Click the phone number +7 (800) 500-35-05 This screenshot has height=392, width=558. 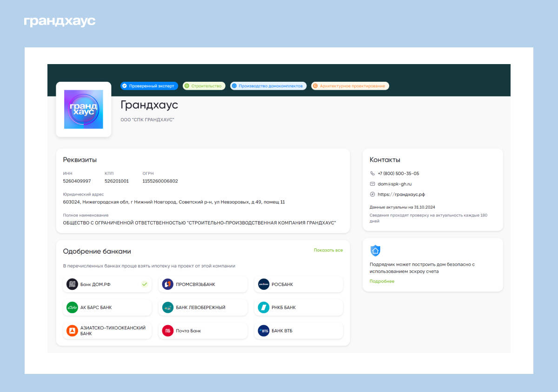click(x=398, y=174)
